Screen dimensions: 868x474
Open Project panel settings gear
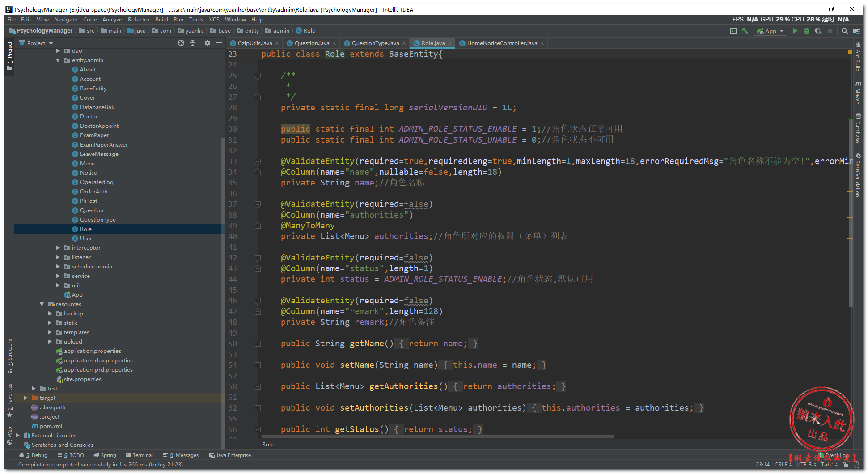point(207,43)
